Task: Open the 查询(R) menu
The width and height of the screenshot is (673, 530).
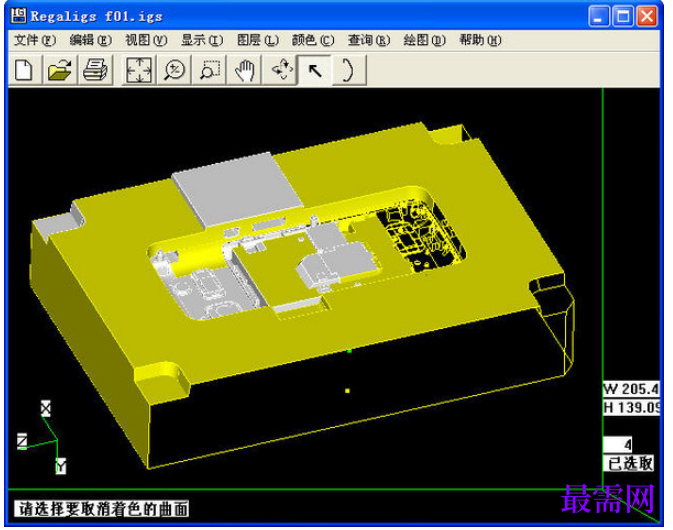Action: 369,40
